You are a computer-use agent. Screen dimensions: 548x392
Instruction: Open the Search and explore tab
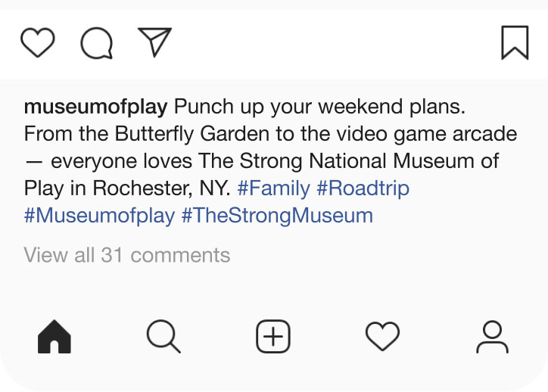tap(163, 337)
